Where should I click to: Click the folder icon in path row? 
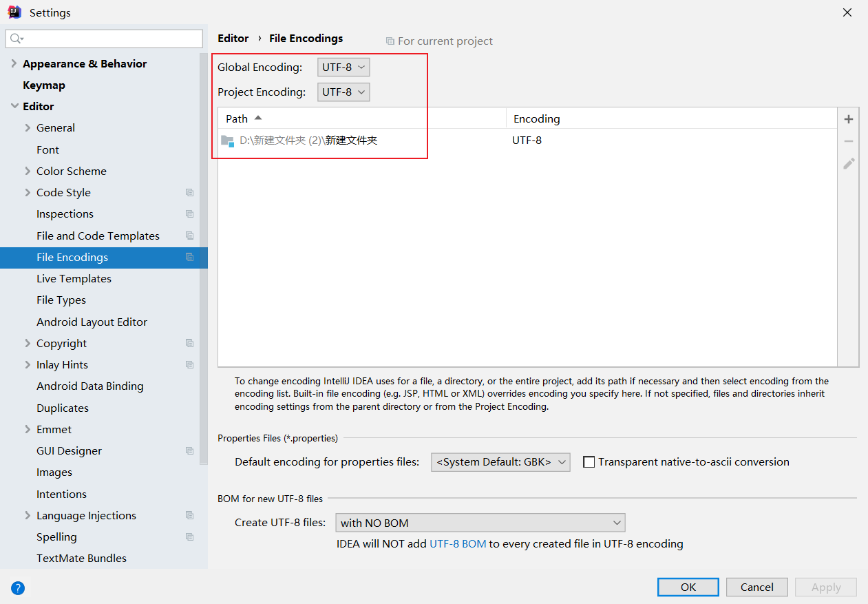coord(227,140)
